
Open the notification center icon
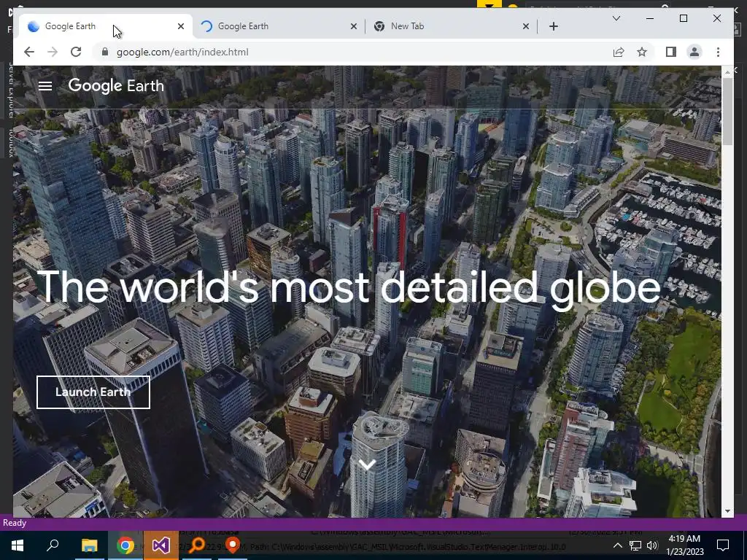[723, 545]
